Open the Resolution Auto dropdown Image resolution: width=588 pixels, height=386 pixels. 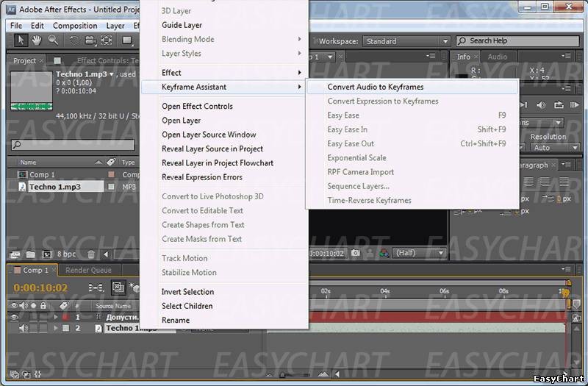click(x=555, y=148)
